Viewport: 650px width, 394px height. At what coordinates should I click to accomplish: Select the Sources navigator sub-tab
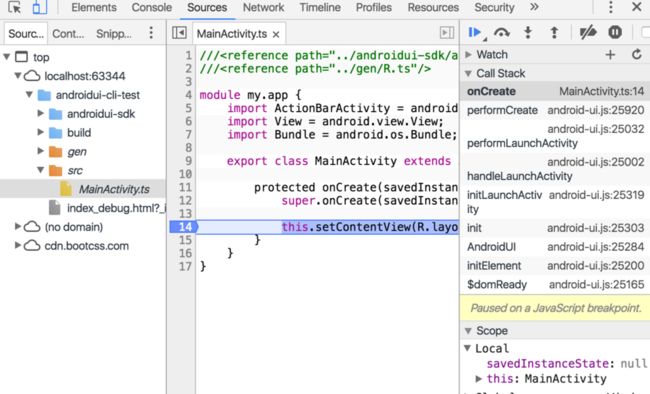coord(26,34)
